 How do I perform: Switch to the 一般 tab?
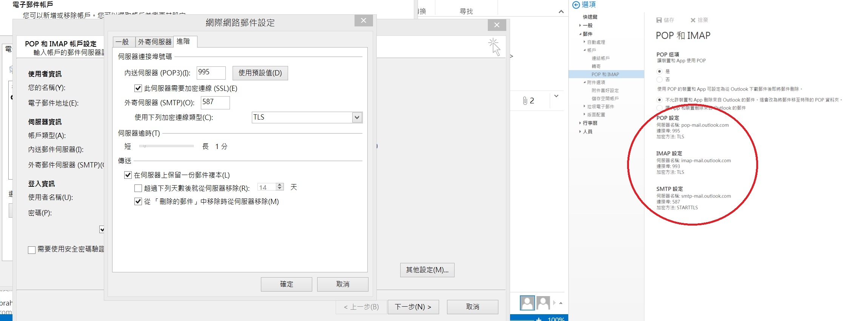[x=124, y=41]
